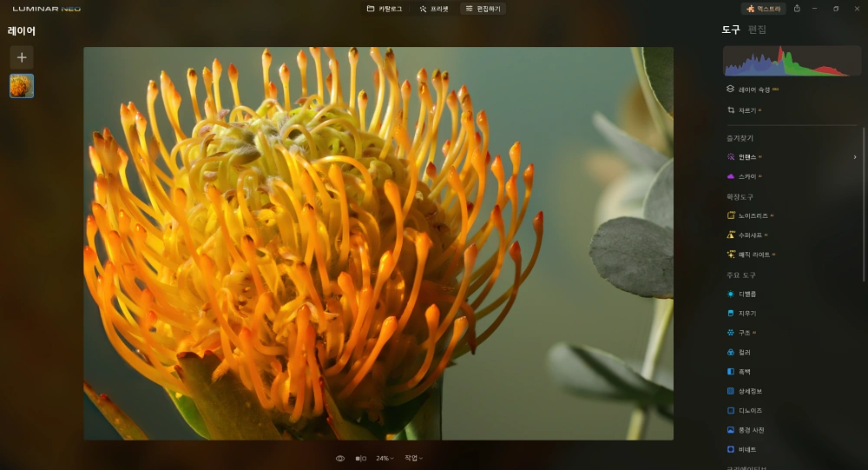868x470 pixels.
Task: Click the before/after compare icon
Action: [x=360, y=459]
